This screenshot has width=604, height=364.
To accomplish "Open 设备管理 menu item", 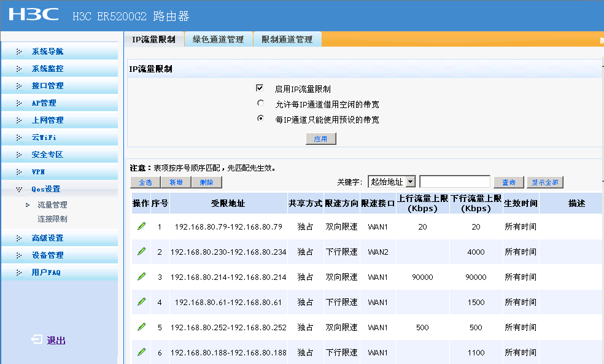I will point(47,255).
